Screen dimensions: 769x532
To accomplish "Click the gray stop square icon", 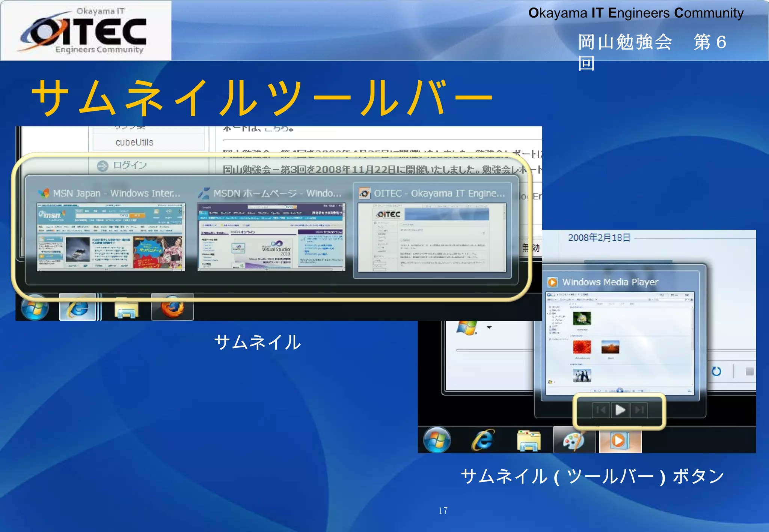I will (x=749, y=371).
